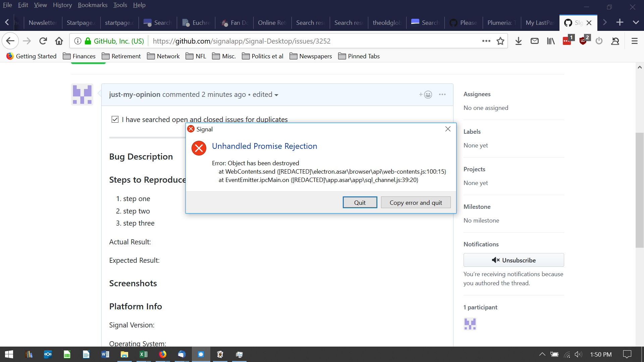644x362 pixels.
Task: Add an emoji reaction to the comment
Action: coord(425,95)
